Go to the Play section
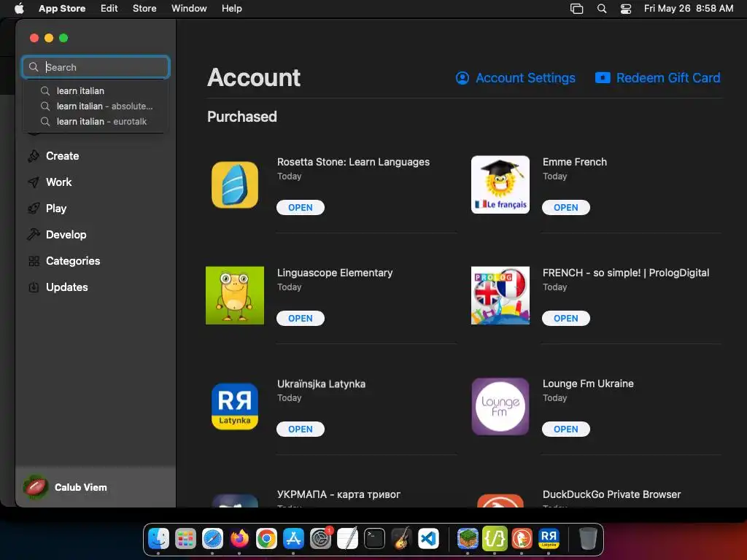This screenshot has height=560, width=747. click(x=56, y=209)
